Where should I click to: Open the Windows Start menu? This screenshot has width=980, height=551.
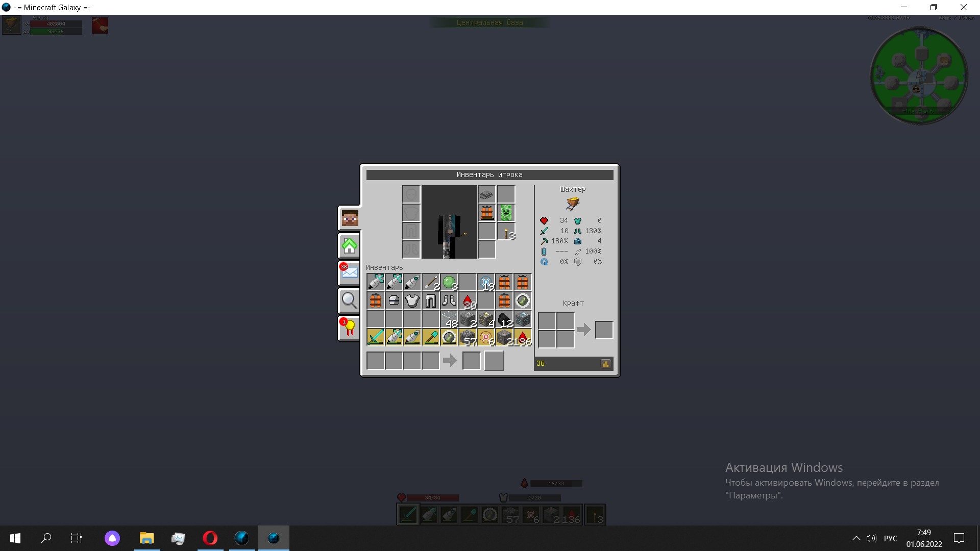15,538
